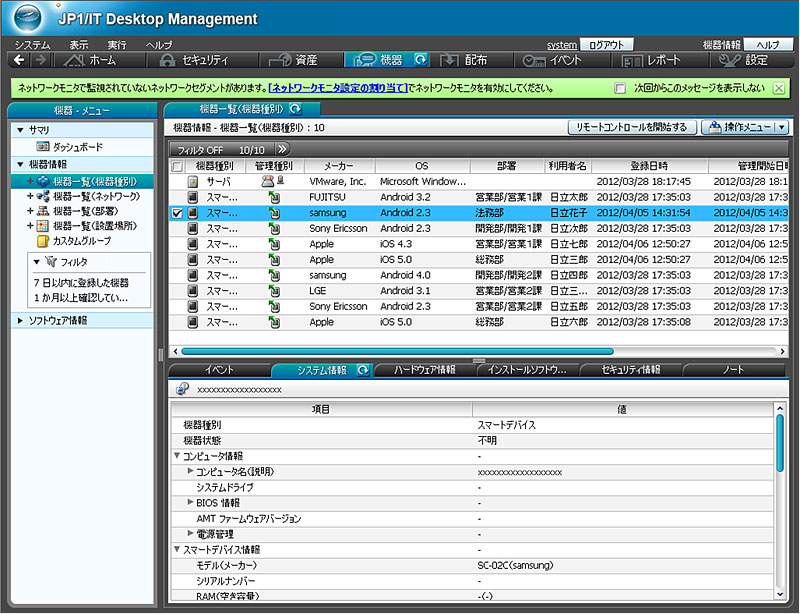The height and width of the screenshot is (614, 800).
Task: Uncheck the selected samsung Android 2.3 row
Action: tap(177, 213)
